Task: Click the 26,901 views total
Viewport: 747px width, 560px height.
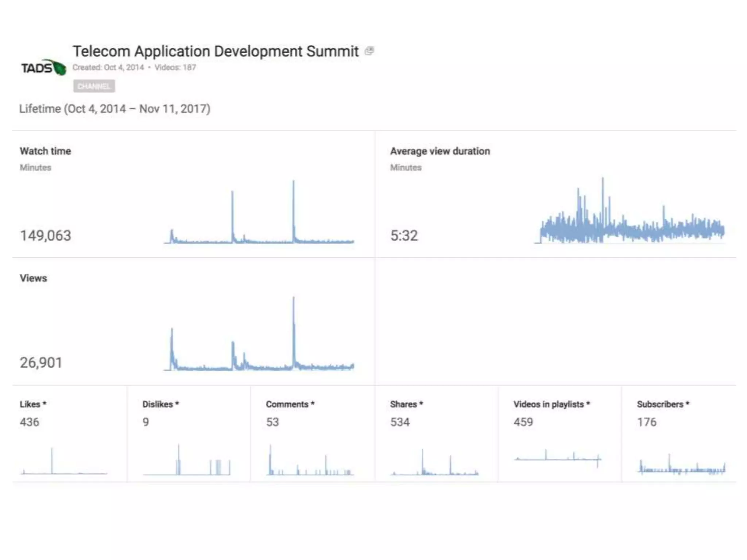Action: [41, 363]
